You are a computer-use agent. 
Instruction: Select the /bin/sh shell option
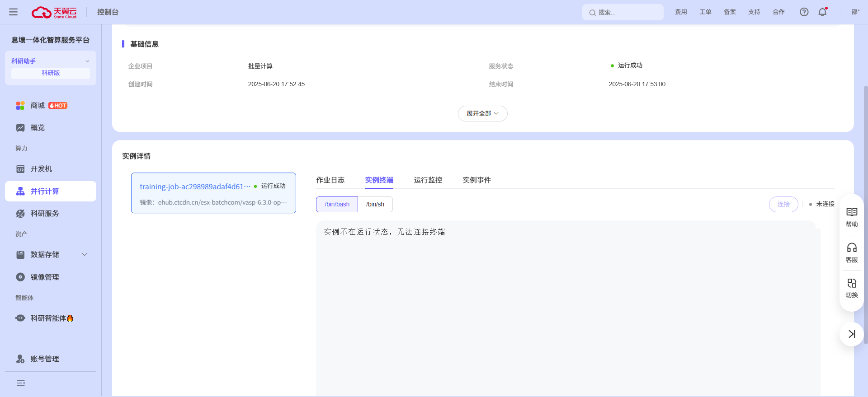click(x=375, y=204)
